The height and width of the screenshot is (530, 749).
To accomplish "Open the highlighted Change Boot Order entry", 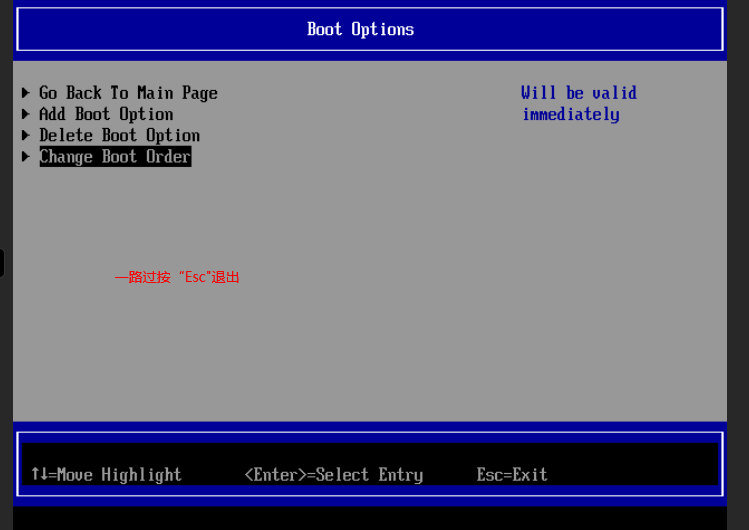I will pos(115,157).
